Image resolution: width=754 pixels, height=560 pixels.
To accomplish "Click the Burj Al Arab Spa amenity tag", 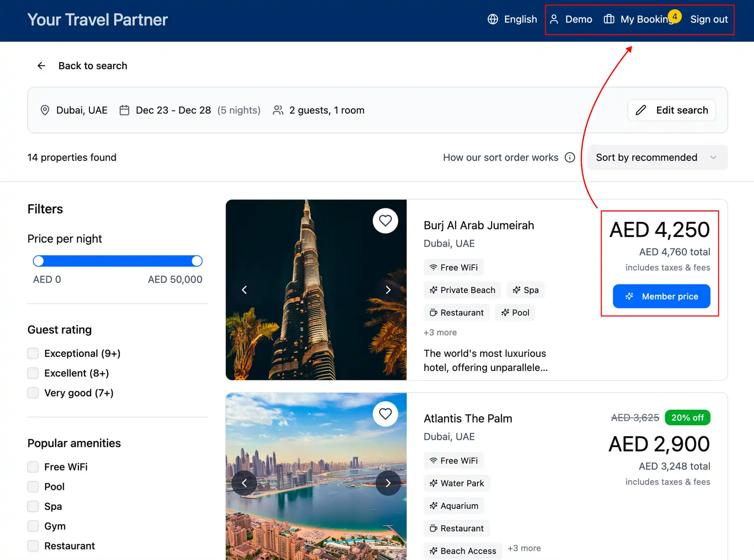I will tap(526, 290).
